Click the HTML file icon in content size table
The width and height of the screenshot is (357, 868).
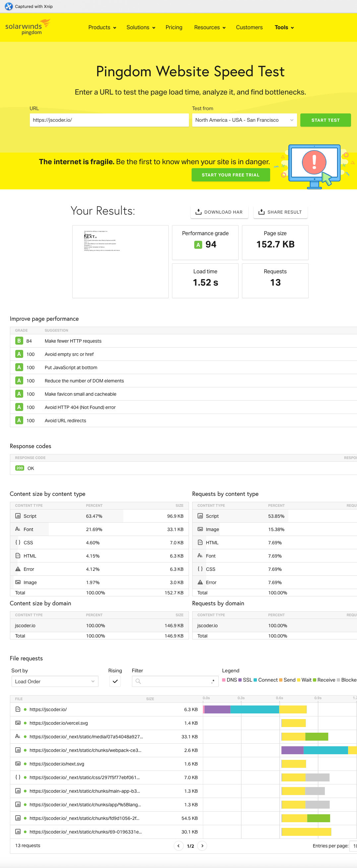18,556
